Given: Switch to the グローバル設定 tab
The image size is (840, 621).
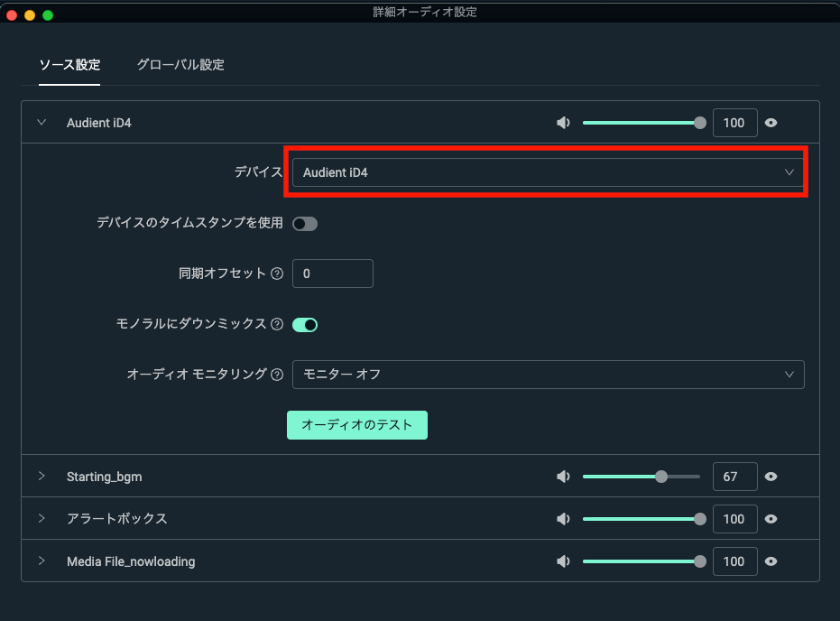Looking at the screenshot, I should click(x=180, y=65).
